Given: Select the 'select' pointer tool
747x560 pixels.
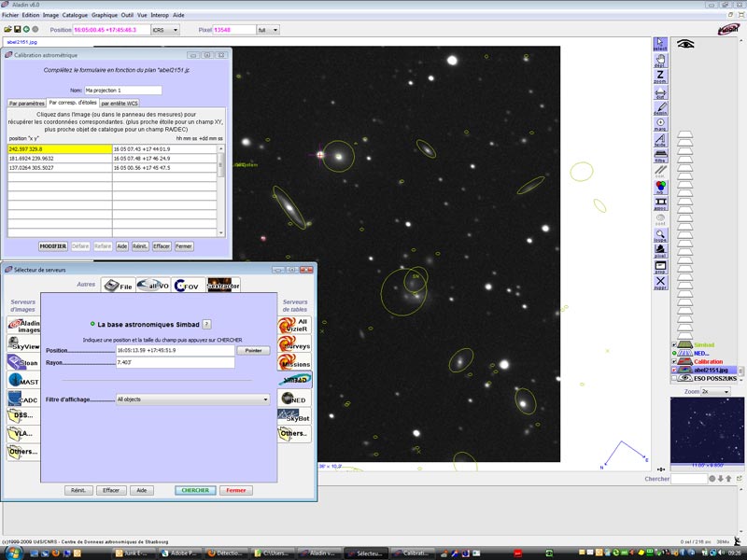Looking at the screenshot, I should click(x=660, y=44).
